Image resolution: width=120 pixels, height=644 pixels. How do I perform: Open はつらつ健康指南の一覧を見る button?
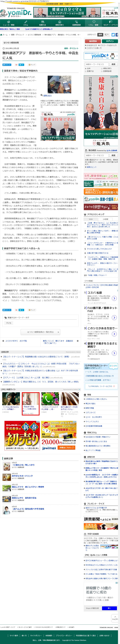40,332
